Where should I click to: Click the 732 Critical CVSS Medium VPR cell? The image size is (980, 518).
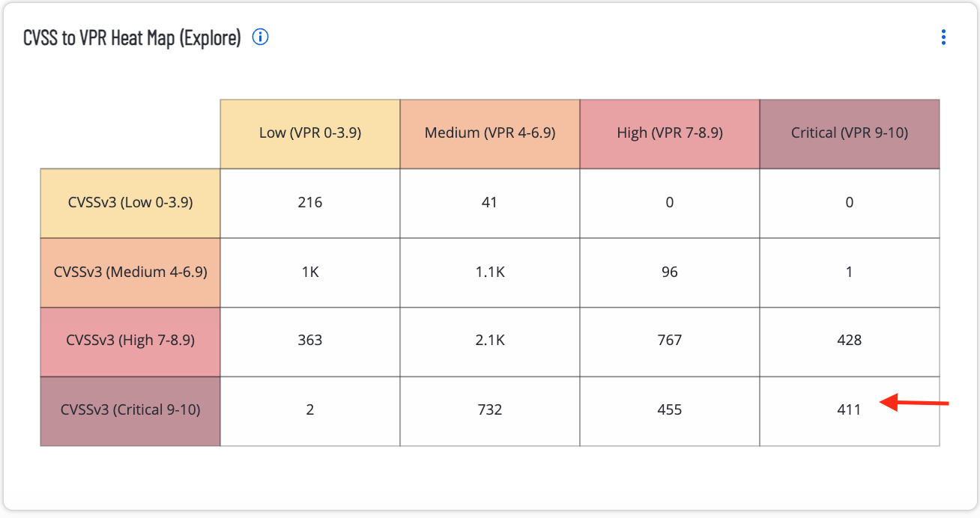coord(490,410)
